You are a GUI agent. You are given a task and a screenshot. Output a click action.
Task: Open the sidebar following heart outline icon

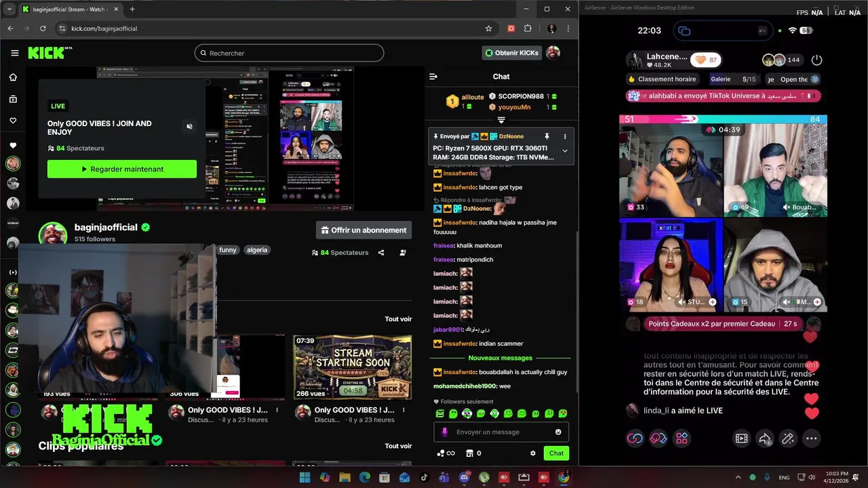click(x=13, y=121)
